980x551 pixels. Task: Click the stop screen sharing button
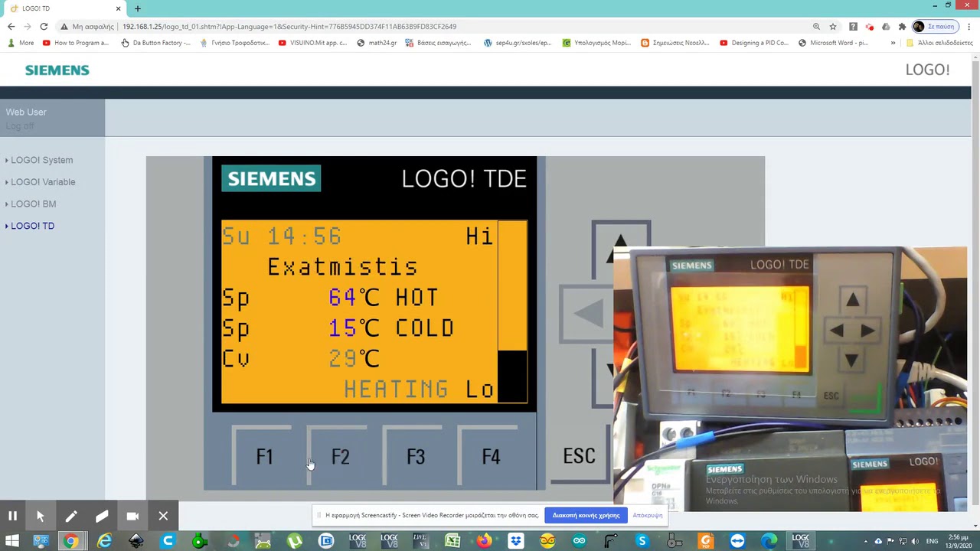(586, 515)
